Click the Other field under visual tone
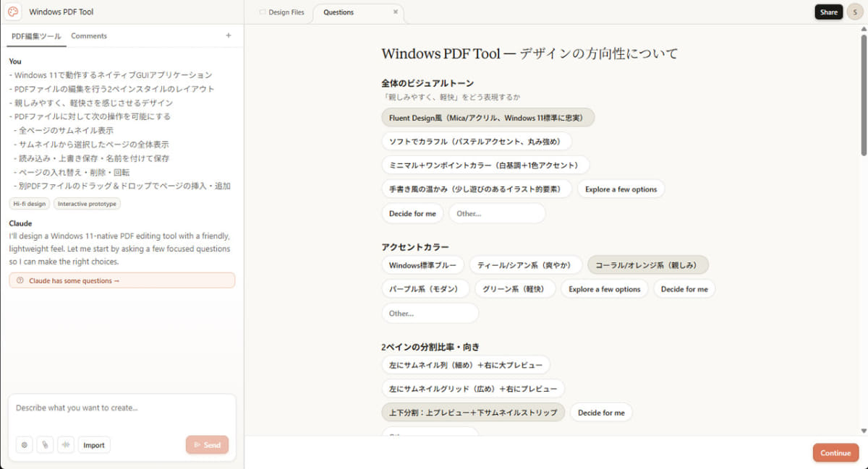Image resolution: width=868 pixels, height=469 pixels. 497,213
